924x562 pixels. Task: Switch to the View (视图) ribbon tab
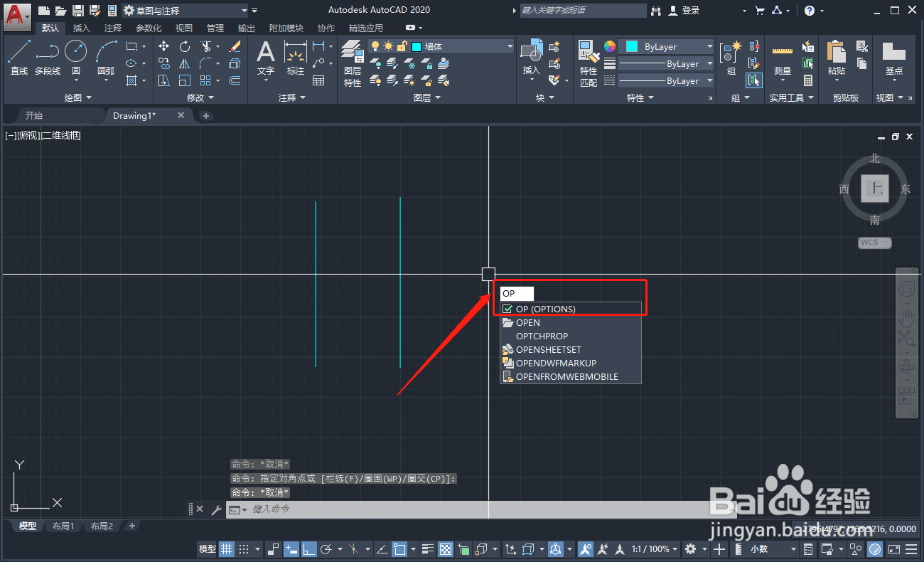pyautogui.click(x=184, y=28)
